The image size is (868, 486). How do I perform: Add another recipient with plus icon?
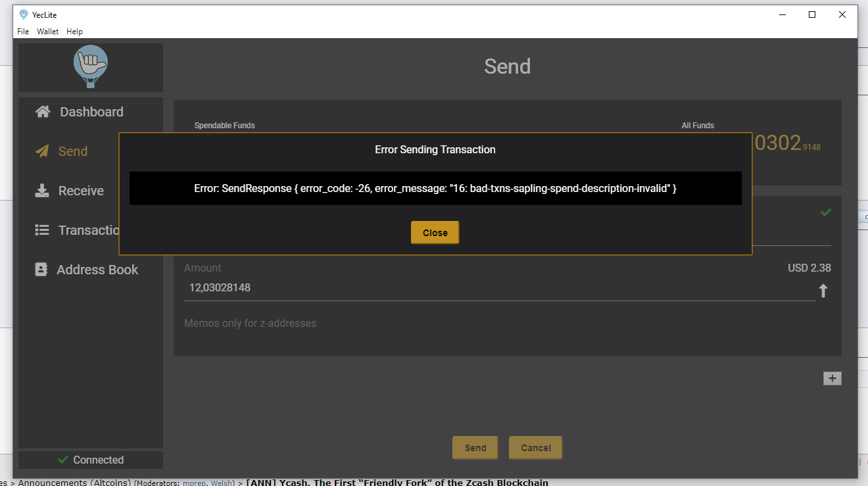832,378
